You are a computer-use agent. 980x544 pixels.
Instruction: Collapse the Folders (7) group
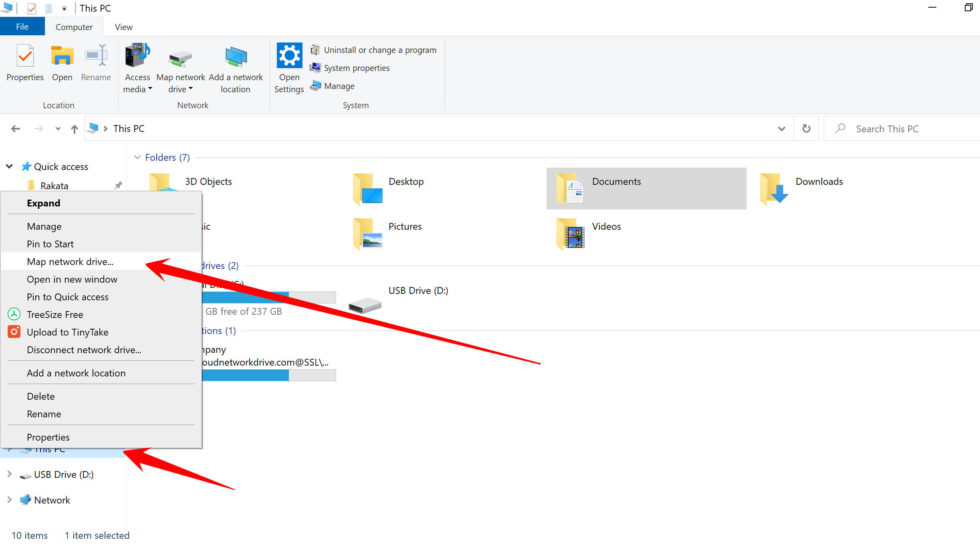pyautogui.click(x=137, y=157)
